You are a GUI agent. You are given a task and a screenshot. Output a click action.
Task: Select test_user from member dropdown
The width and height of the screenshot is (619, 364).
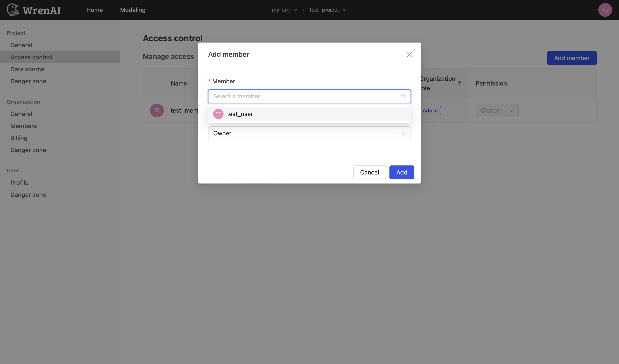coord(309,113)
